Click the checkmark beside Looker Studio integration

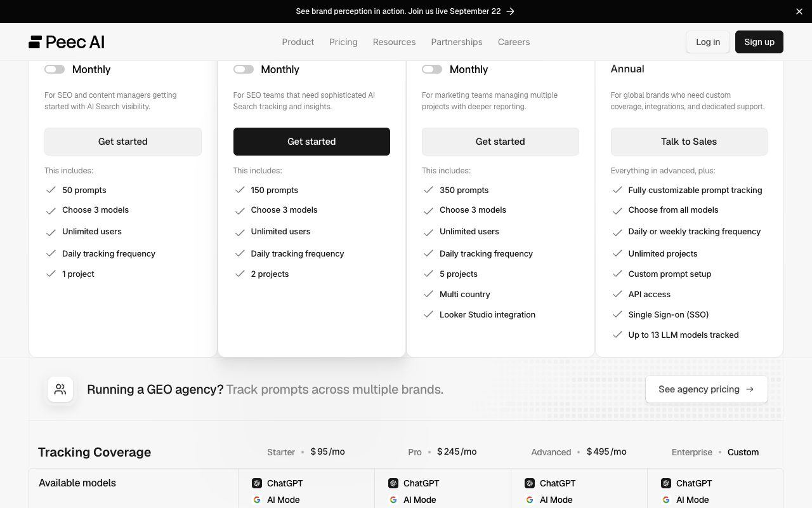click(x=428, y=314)
